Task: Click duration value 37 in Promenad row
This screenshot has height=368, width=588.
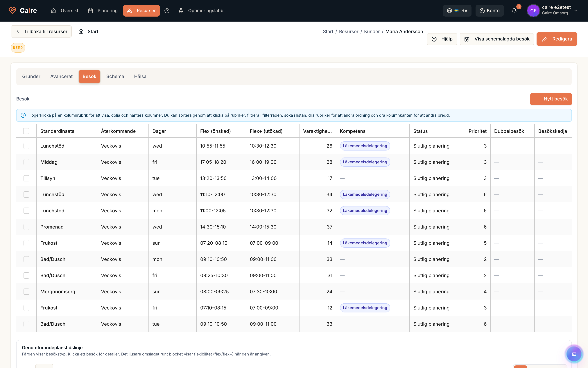Action: point(329,227)
